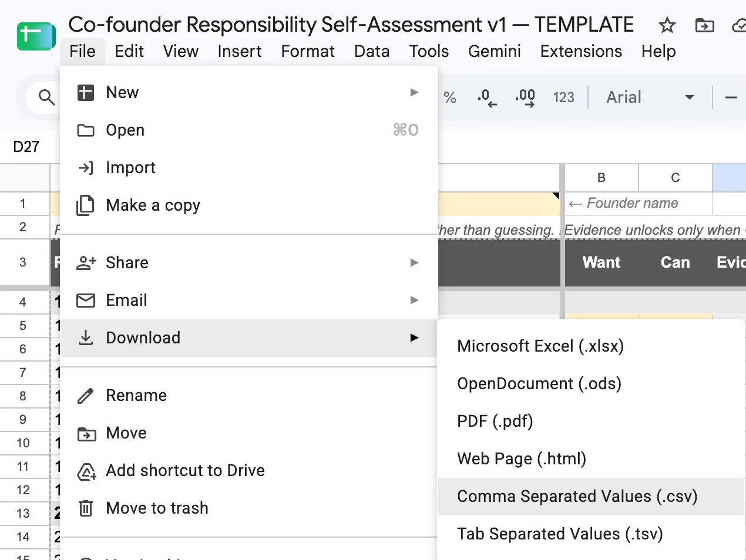Click the 'Can' header cell
The image size is (746, 560).
click(x=676, y=262)
